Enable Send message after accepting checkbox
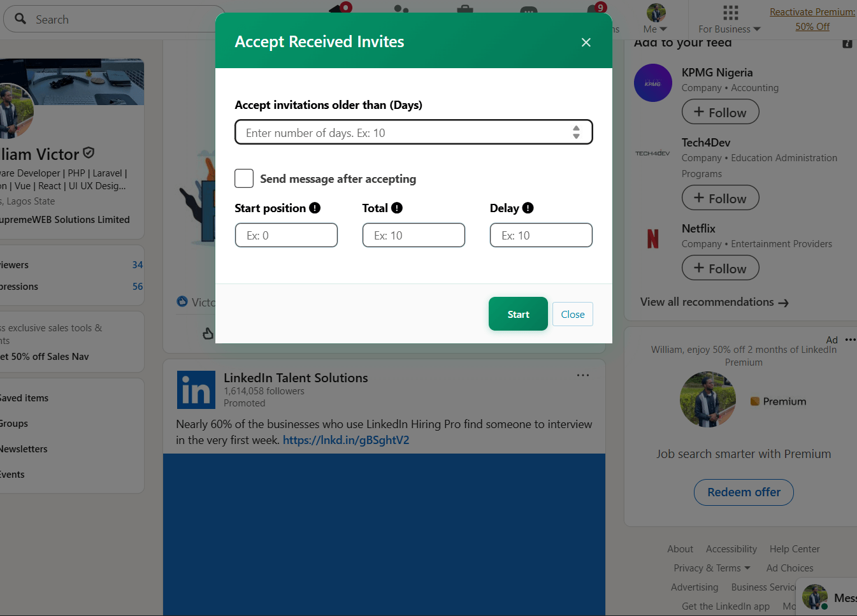 pyautogui.click(x=244, y=178)
